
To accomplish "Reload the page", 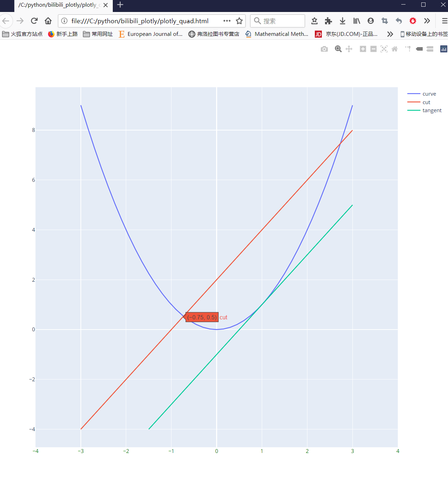I will tap(34, 21).
